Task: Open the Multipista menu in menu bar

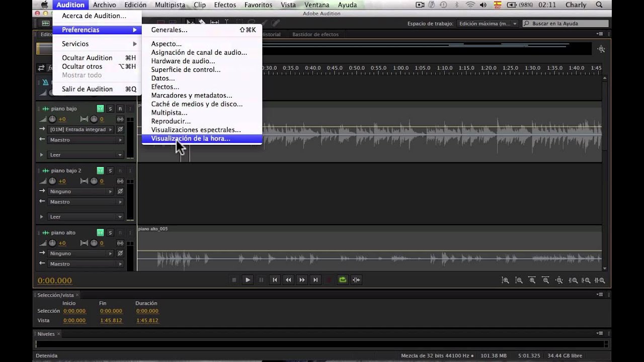Action: pos(170,5)
